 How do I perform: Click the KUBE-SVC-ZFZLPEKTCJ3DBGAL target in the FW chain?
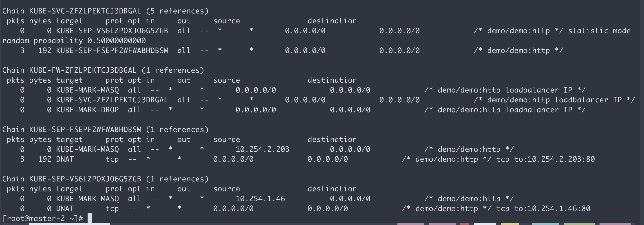(x=112, y=100)
